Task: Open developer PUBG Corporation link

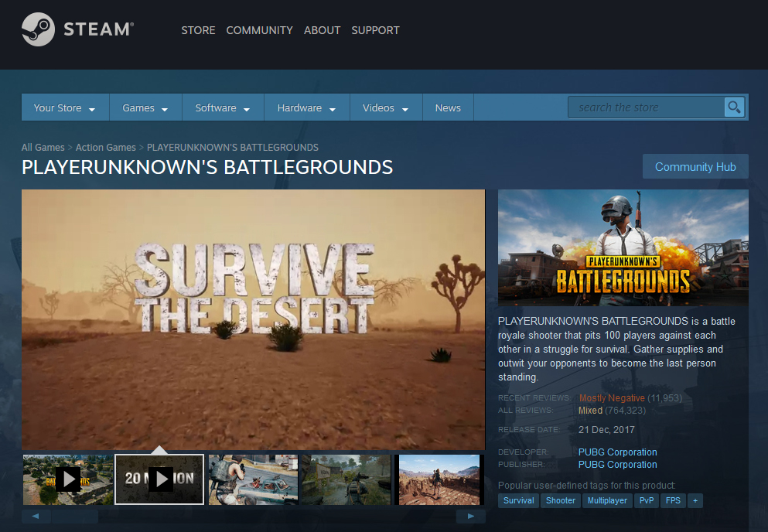Action: [618, 452]
